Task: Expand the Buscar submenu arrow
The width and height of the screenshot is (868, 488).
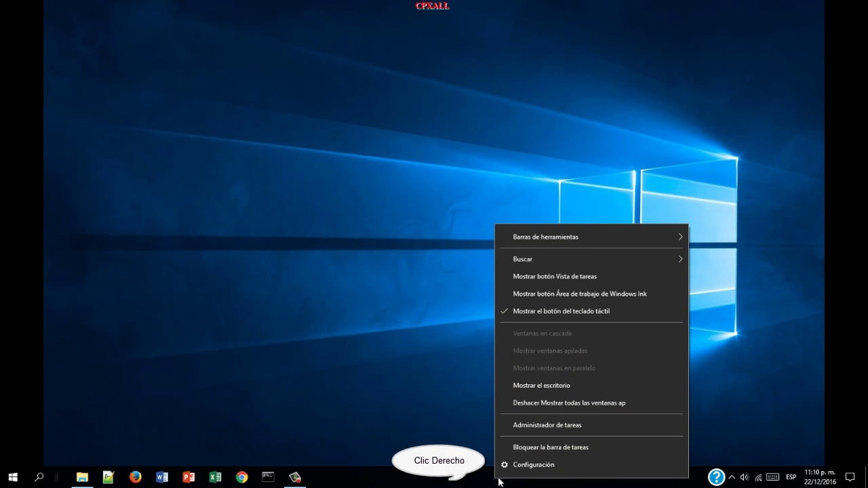Action: coord(680,259)
